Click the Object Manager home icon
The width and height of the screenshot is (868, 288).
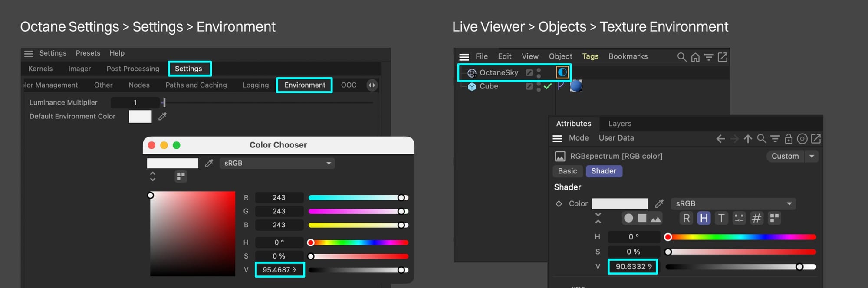[x=695, y=57]
